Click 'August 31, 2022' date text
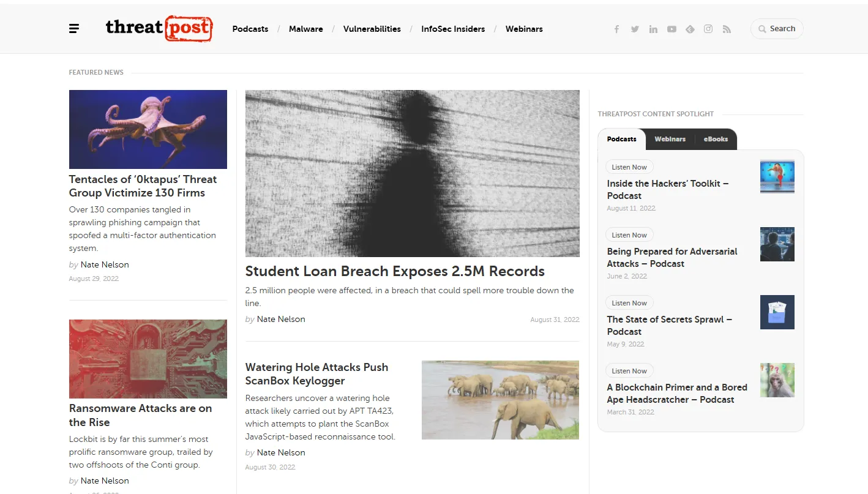Viewport: 868px width, 494px height. [x=555, y=320]
